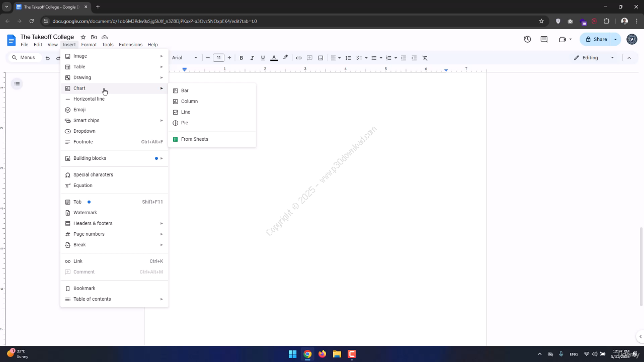644x362 pixels.
Task: Click the line spacing icon
Action: tap(348, 58)
